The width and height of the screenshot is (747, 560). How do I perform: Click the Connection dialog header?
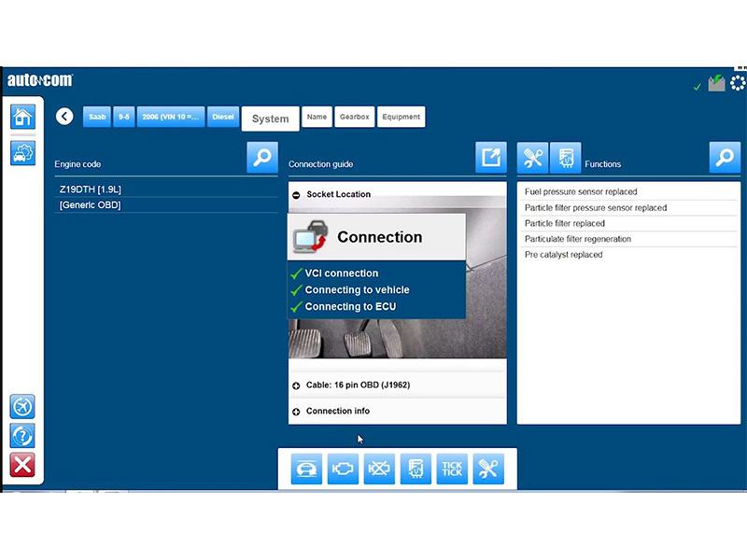(x=376, y=237)
